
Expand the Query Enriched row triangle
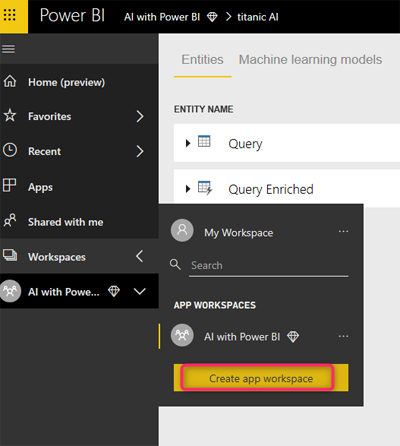[188, 189]
